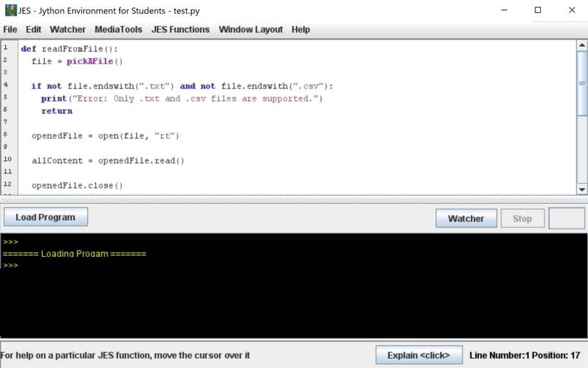Click the 'return' keyword on line 6
This screenshot has width=588, height=368.
pos(57,111)
